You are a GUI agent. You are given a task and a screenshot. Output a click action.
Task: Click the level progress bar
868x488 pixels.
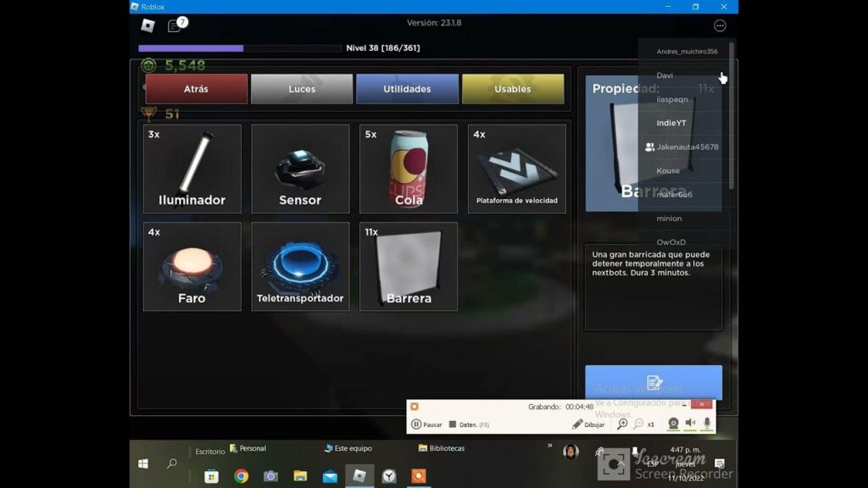(240, 48)
